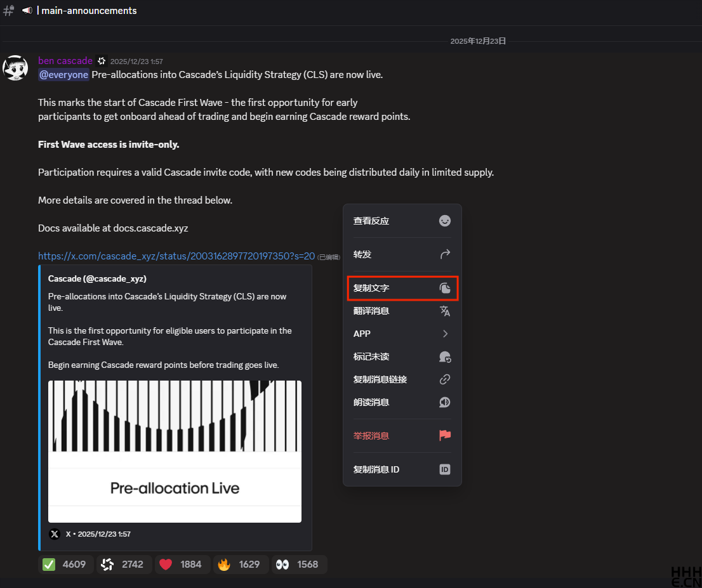This screenshot has height=588, width=702.
Task: Click the badge icon after ben cascade's username
Action: coord(102,61)
